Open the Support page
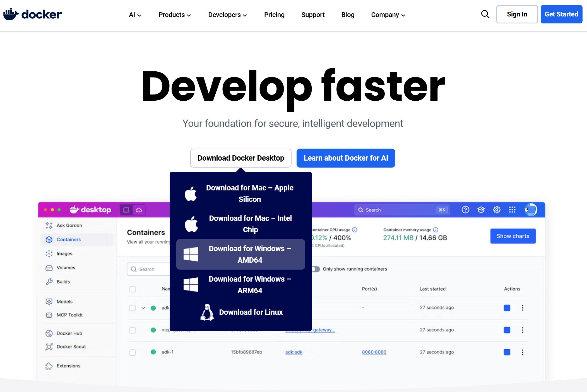Screen dimensions: 587x392 (313, 15)
